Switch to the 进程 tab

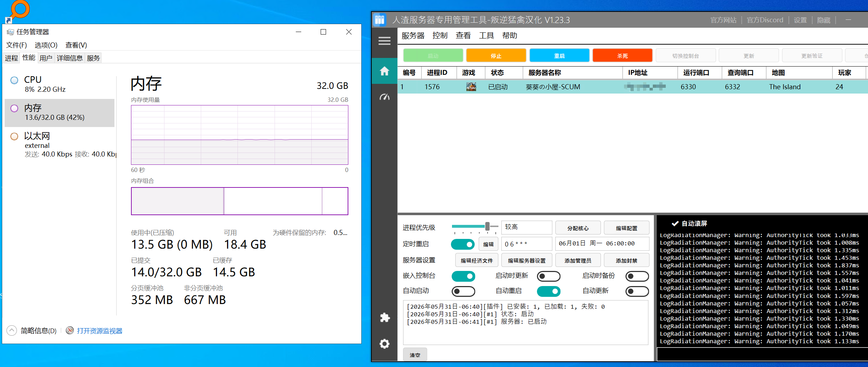pos(12,58)
